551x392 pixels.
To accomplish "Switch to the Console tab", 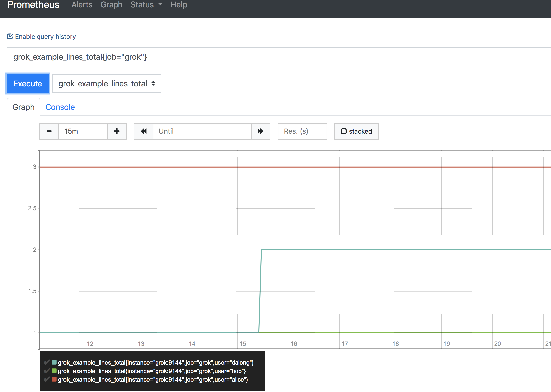I will pos(60,107).
